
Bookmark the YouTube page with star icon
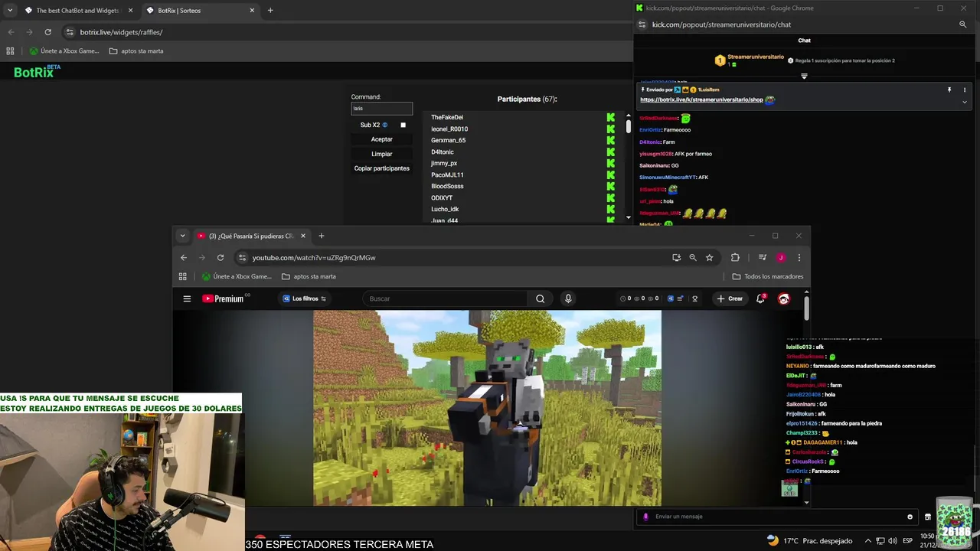click(710, 258)
